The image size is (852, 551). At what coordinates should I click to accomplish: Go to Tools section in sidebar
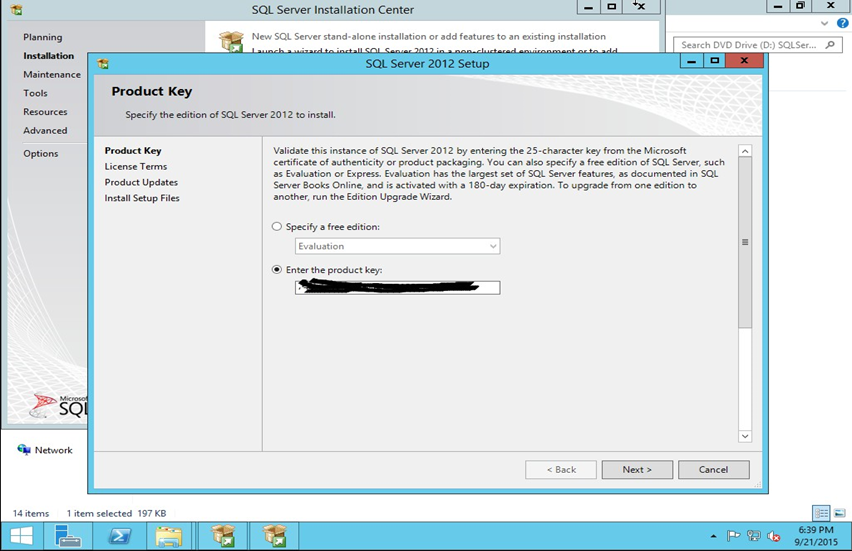[x=36, y=93]
